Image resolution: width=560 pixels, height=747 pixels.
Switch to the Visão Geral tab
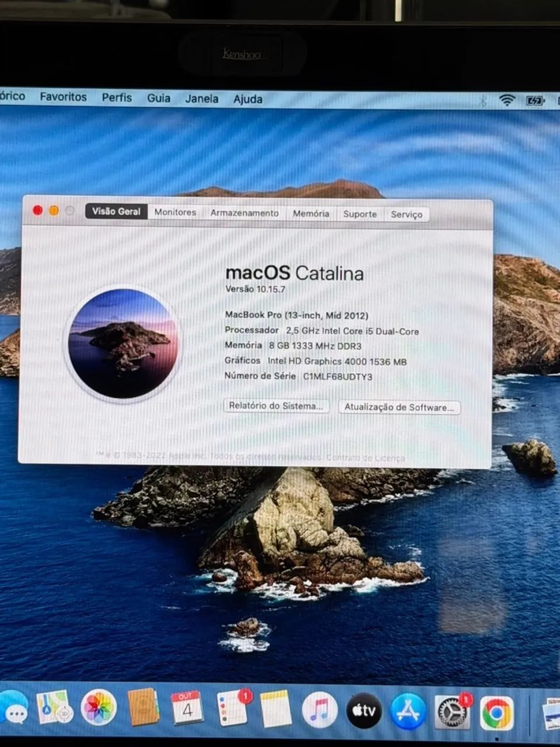[x=116, y=211]
